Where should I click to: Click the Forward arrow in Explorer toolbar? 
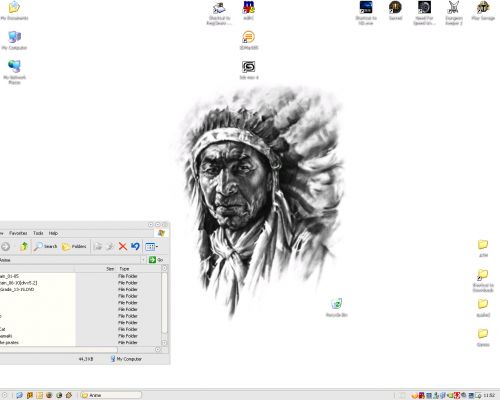[5, 247]
